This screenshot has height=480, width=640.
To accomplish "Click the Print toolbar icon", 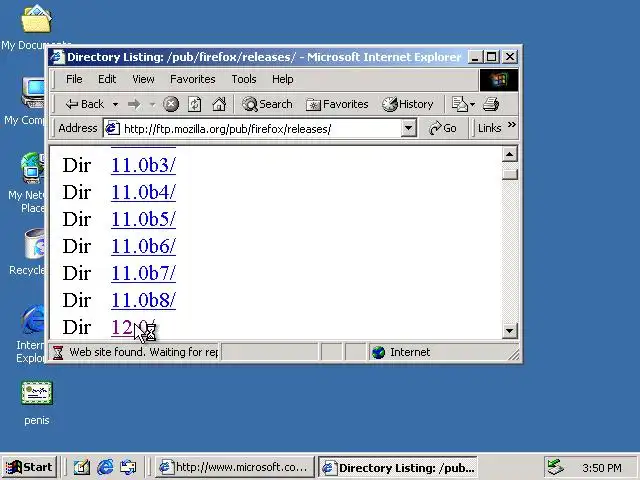I will pyautogui.click(x=491, y=104).
